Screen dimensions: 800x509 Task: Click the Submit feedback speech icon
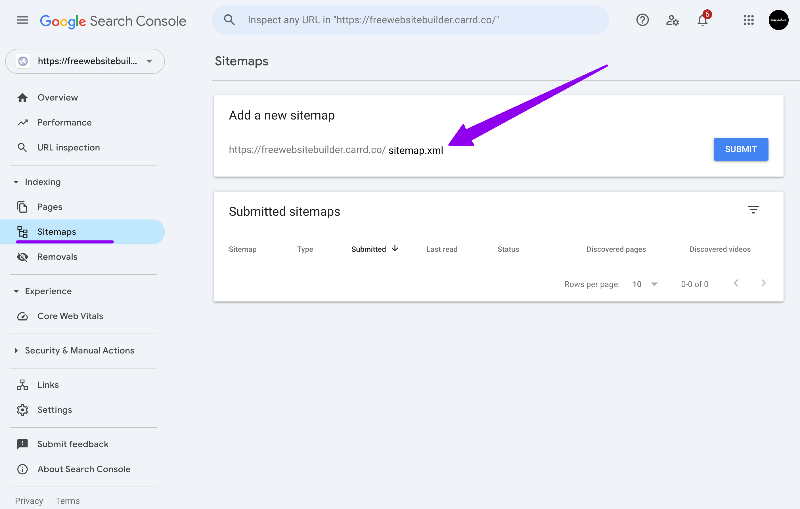pos(22,444)
